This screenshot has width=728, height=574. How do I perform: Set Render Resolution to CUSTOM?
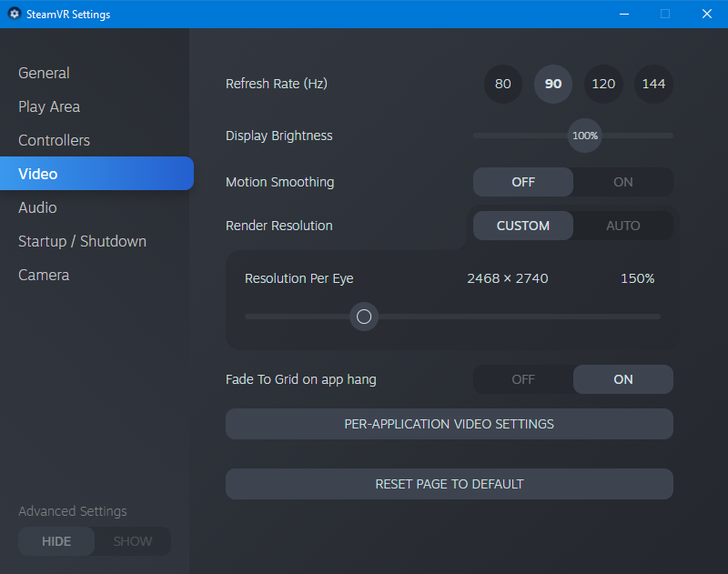523,226
